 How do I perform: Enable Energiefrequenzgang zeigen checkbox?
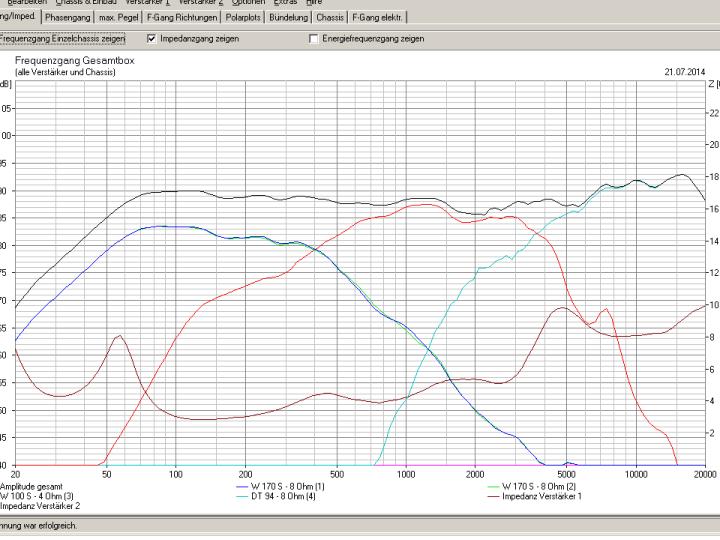(x=314, y=39)
